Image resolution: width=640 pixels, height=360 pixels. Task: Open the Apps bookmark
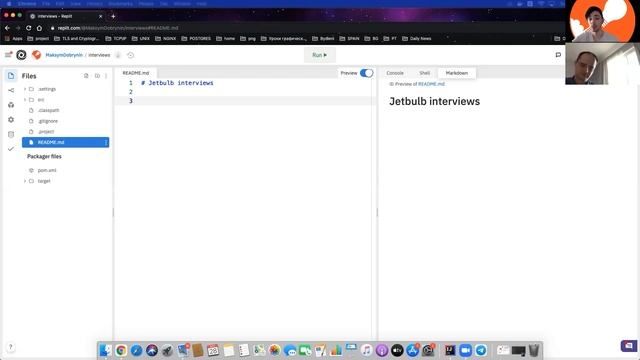click(13, 39)
